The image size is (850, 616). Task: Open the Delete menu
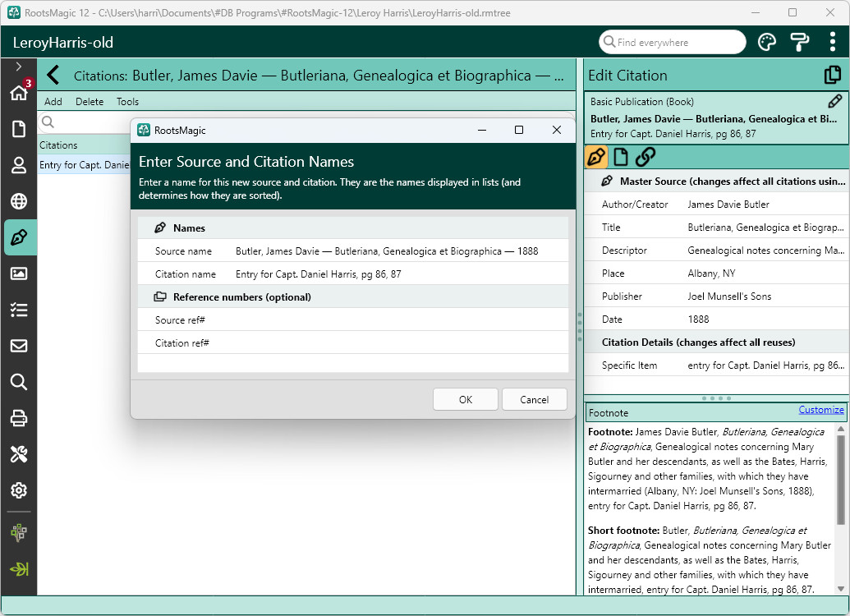90,101
